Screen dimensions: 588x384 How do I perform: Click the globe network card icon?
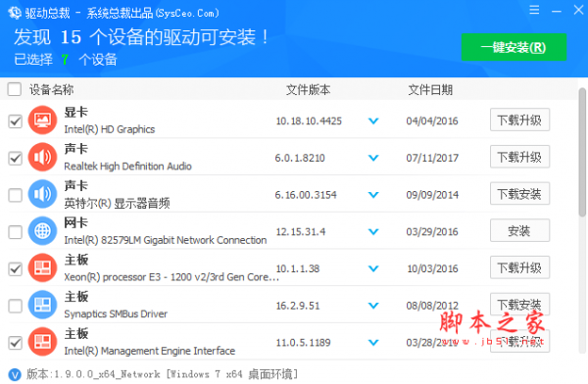[42, 231]
